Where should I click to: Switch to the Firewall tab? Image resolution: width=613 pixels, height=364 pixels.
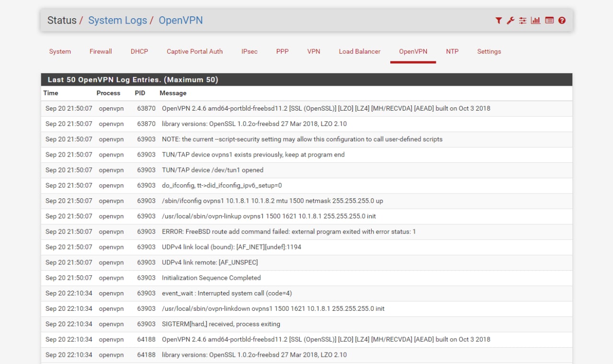101,51
